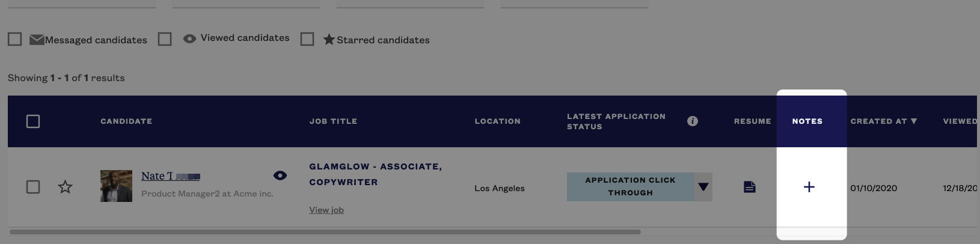The height and width of the screenshot is (244, 980).
Task: Click the application status info icon
Action: click(x=693, y=121)
